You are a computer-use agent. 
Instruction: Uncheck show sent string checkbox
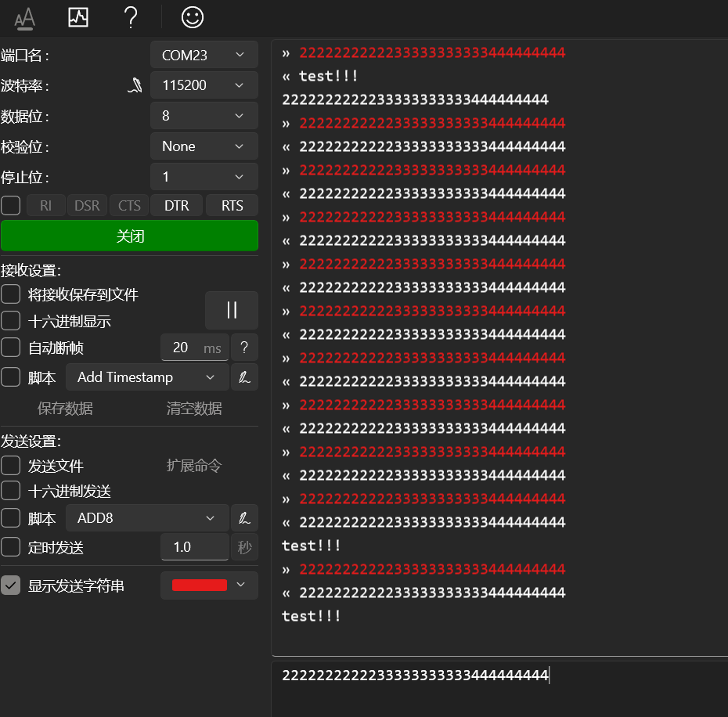coord(11,585)
